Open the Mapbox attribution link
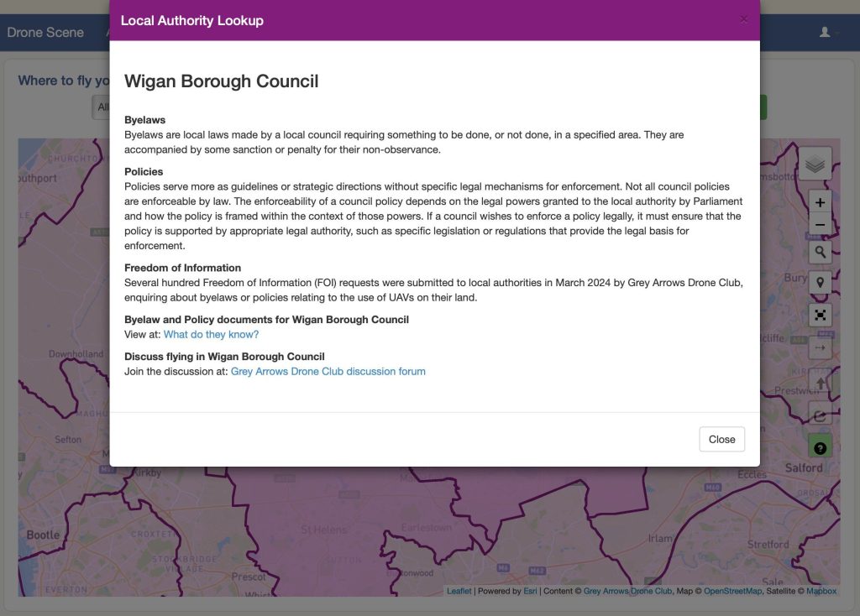 point(821,591)
